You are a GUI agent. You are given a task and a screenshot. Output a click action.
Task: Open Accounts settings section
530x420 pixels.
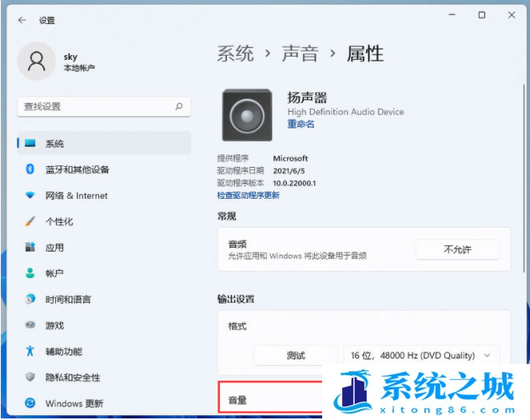point(54,273)
